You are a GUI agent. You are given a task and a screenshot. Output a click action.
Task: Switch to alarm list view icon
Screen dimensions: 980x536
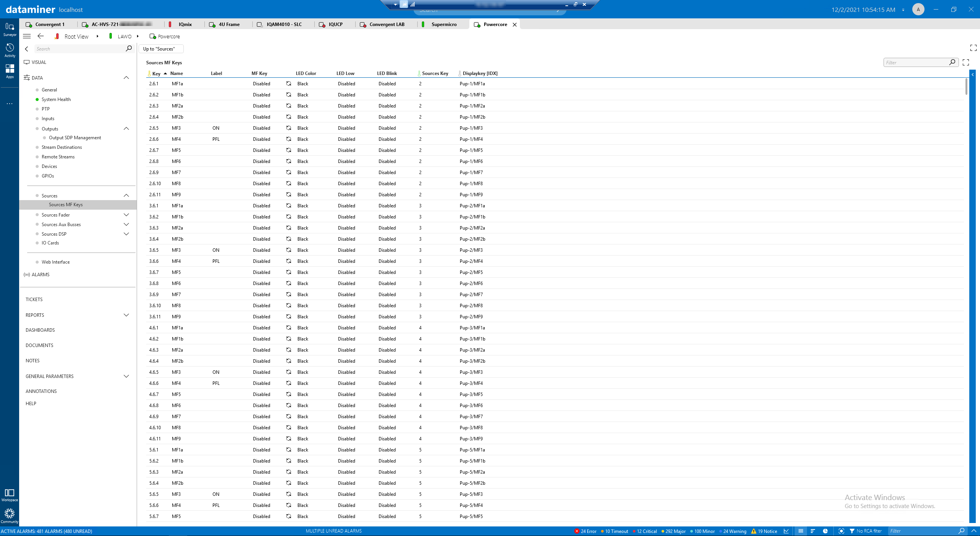pos(800,531)
